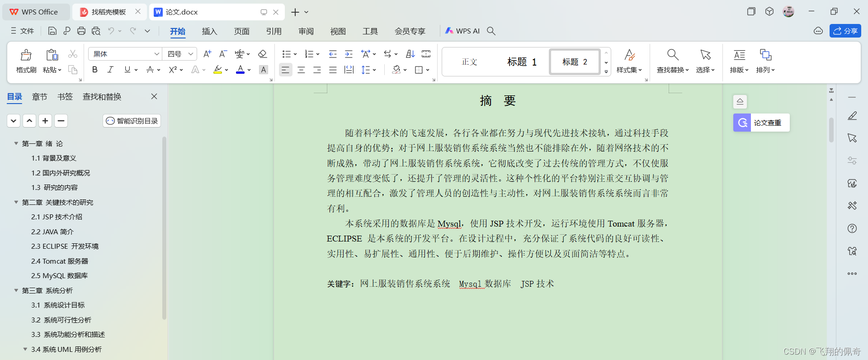Open the Style Set (样式集) tool

click(629, 61)
